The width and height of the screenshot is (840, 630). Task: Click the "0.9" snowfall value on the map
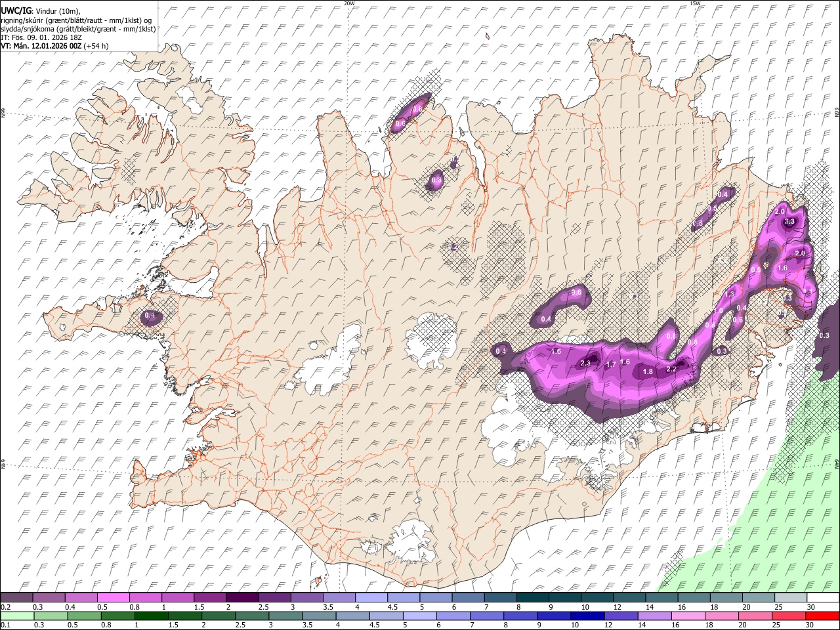pyautogui.click(x=756, y=270)
